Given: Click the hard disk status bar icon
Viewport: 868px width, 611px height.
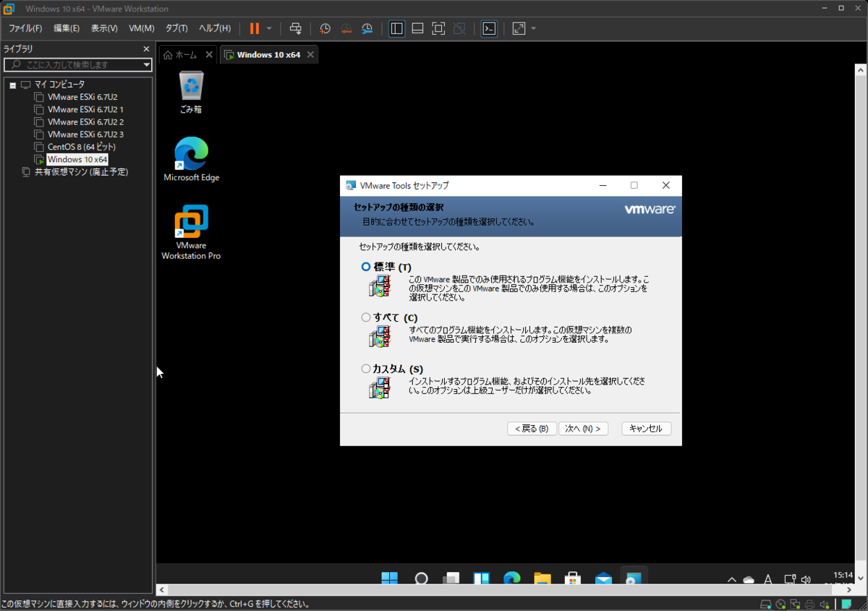Looking at the screenshot, I should coord(766,604).
